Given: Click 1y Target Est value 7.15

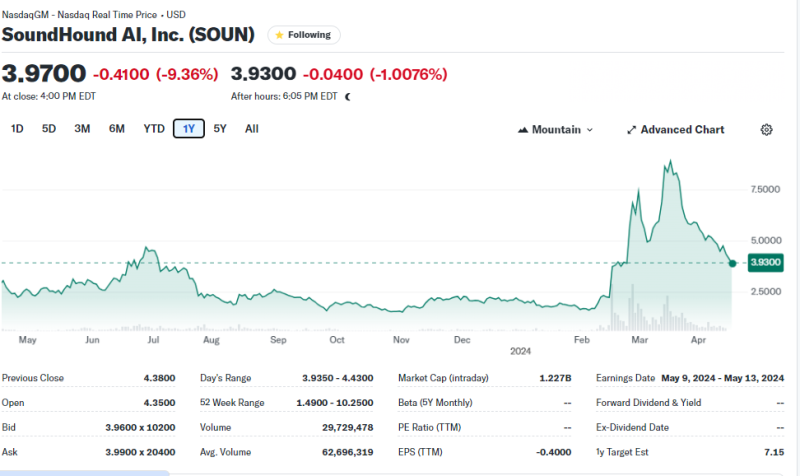Looking at the screenshot, I should pos(774,452).
